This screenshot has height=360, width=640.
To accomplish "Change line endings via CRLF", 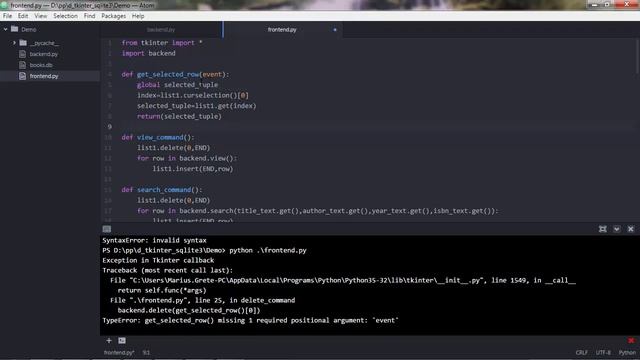I will click(x=582, y=353).
